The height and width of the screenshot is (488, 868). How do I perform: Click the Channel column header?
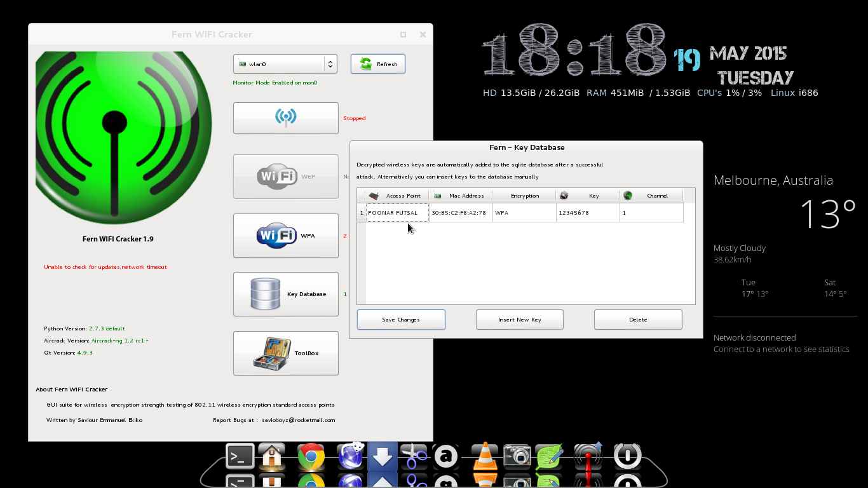click(651, 196)
